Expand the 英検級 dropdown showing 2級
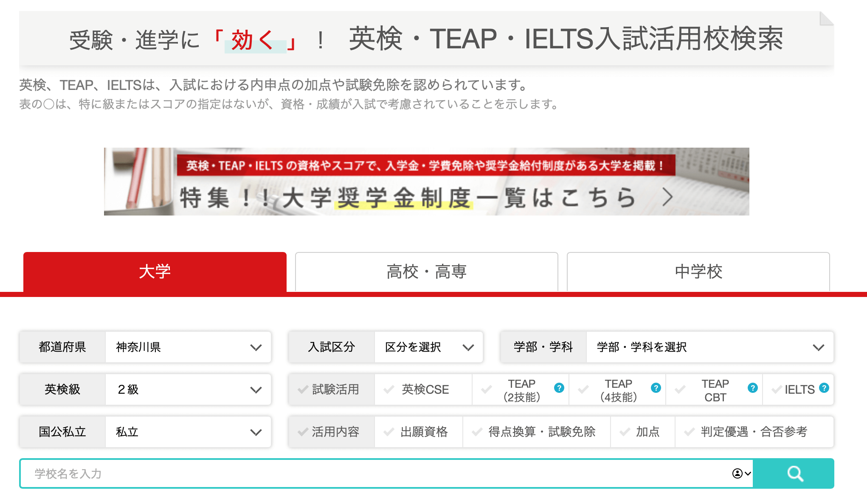Viewport: 867px width, 504px height. point(188,389)
